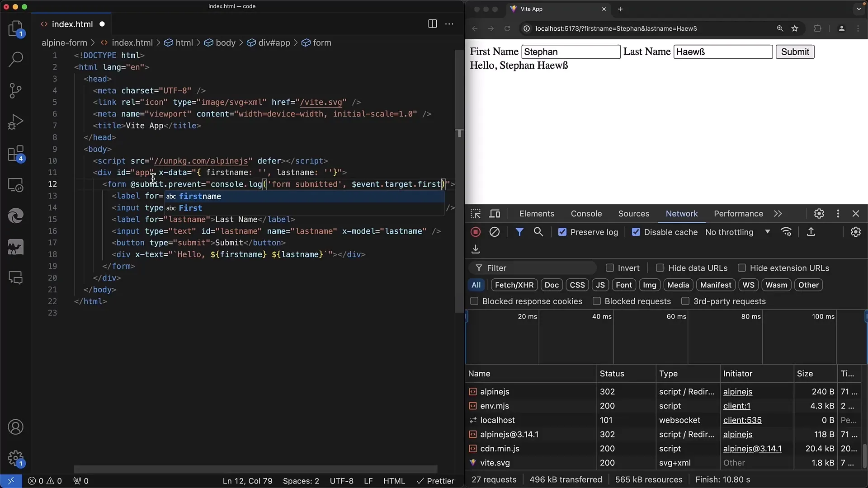The height and width of the screenshot is (488, 868).
Task: Open the Remote Explorer view
Action: [x=16, y=185]
